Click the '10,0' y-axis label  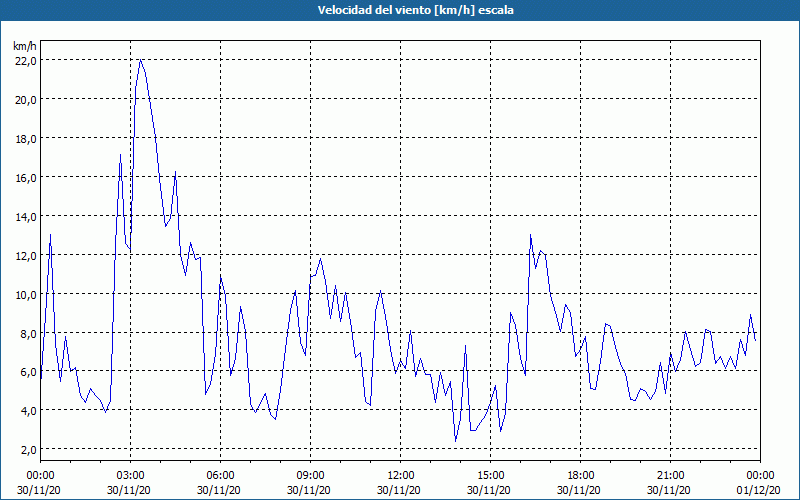27,294
